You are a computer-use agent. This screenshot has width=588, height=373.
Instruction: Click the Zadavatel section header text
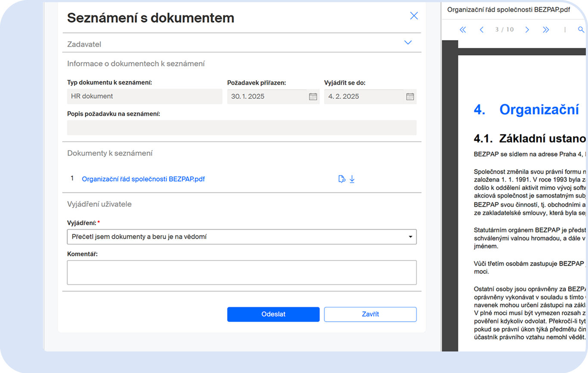84,44
